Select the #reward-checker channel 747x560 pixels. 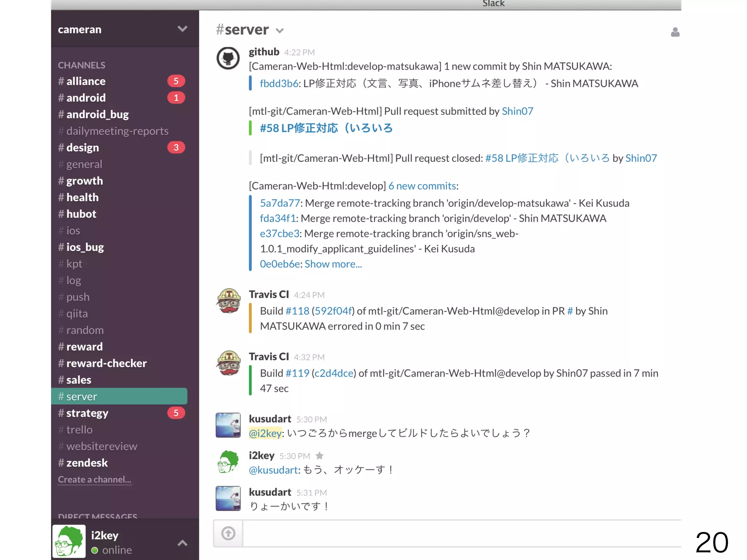pyautogui.click(x=106, y=363)
